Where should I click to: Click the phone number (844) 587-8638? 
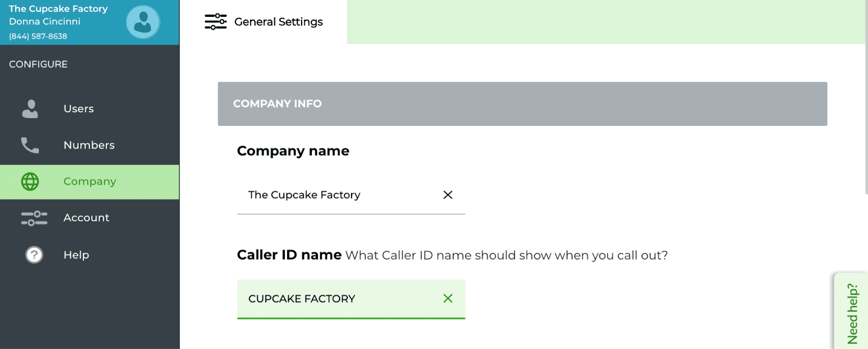pos(38,36)
